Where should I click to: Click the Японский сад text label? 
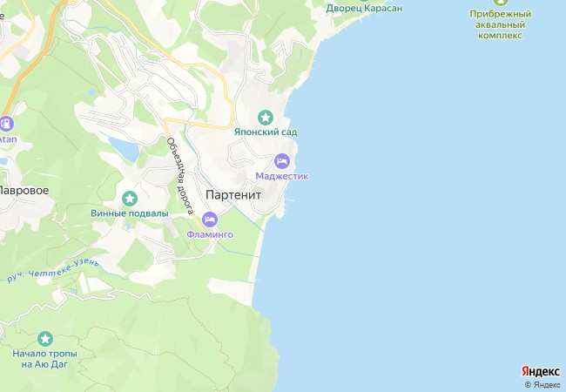tap(266, 132)
